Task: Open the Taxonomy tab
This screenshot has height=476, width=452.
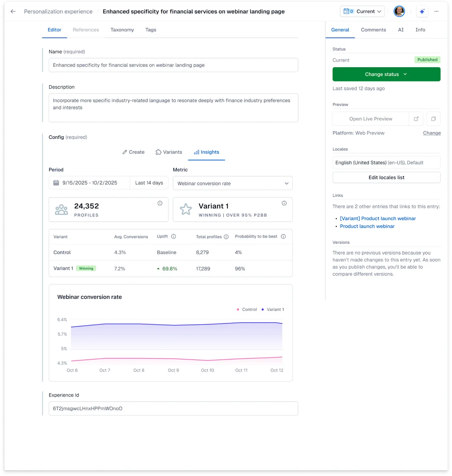Action: click(122, 30)
